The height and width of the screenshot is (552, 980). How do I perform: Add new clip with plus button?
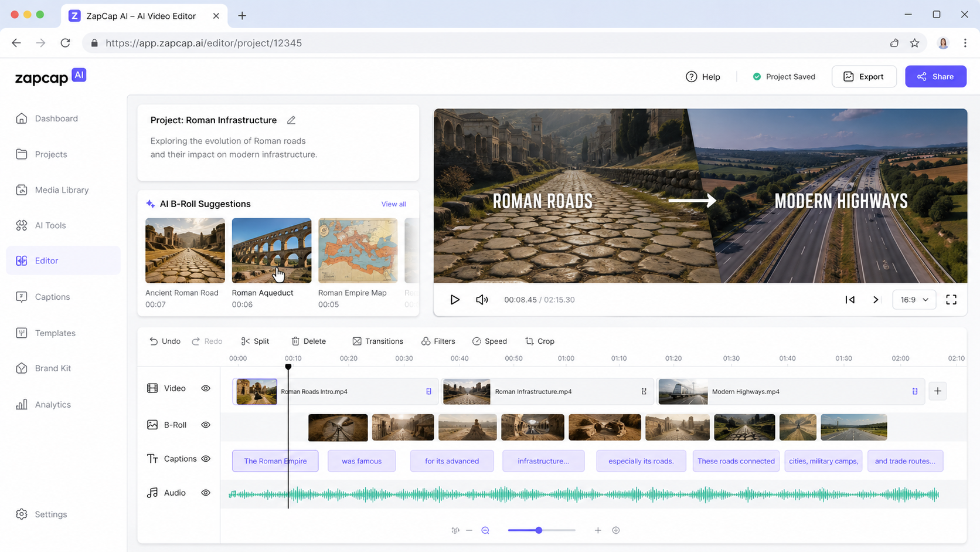(x=938, y=391)
